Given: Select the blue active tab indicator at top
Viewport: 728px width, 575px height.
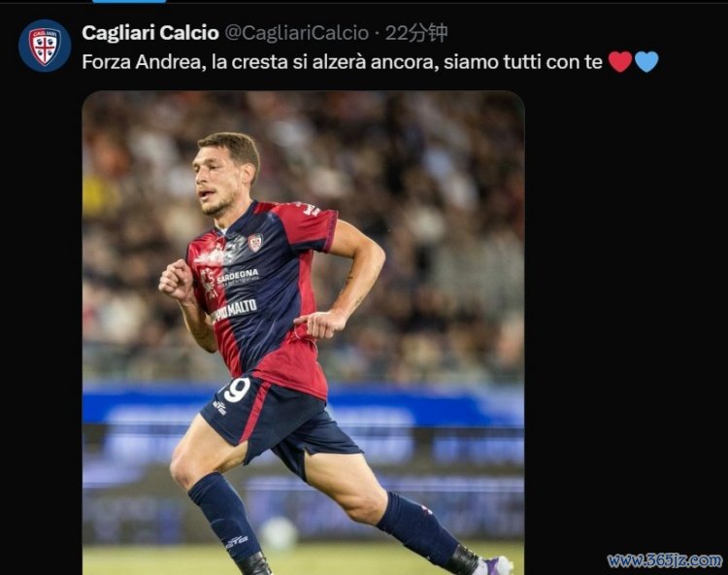Looking at the screenshot, I should [x=129, y=1].
